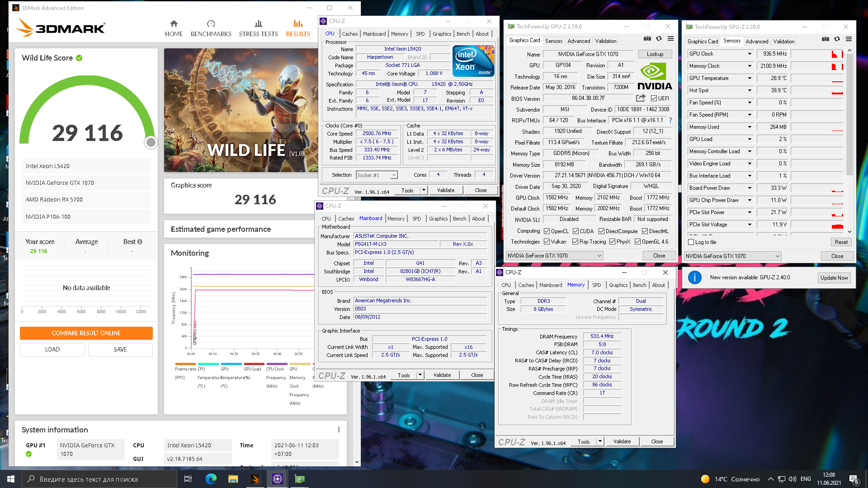Take screenshot in left GPU-Z window

647,39
